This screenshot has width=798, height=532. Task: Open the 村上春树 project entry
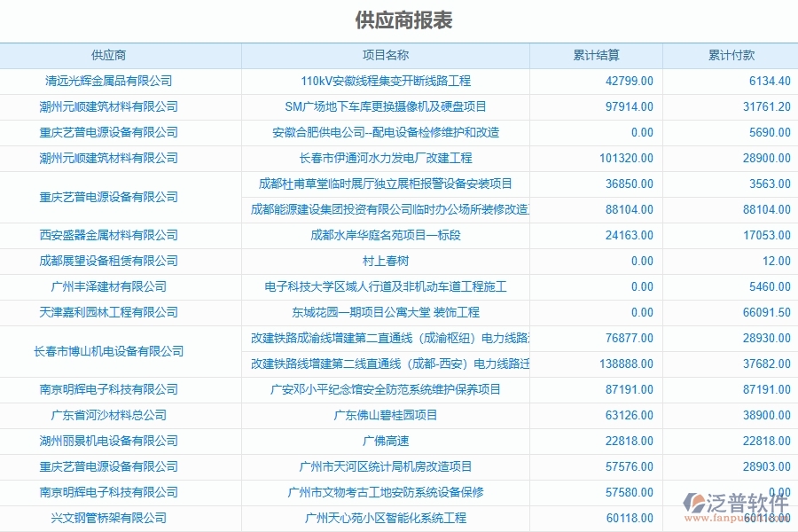[x=385, y=261]
